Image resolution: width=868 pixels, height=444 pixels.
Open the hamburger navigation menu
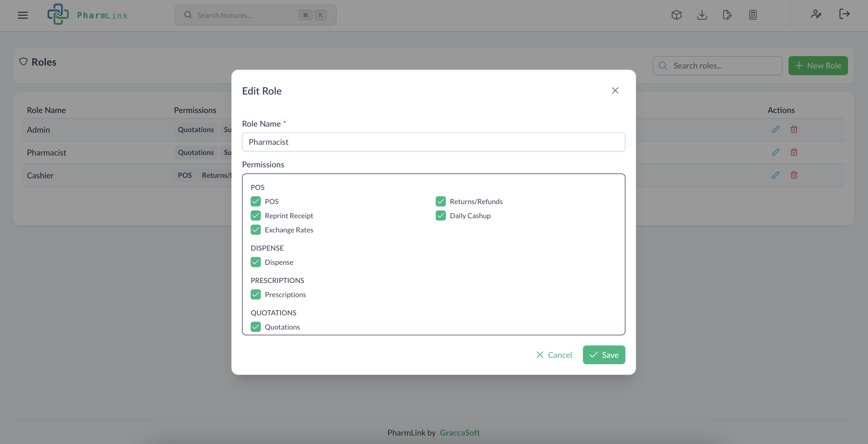23,15
